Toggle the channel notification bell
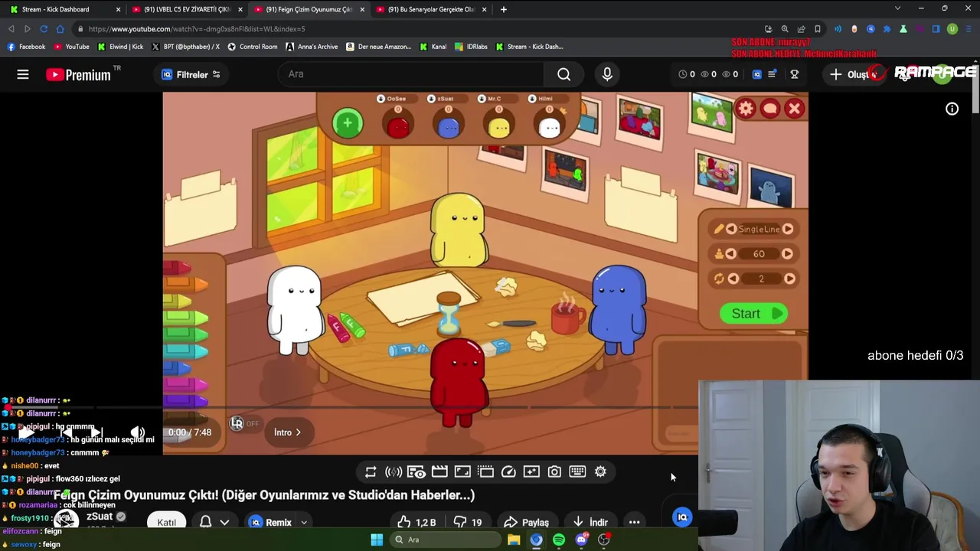Viewport: 980px width, 551px height. click(x=205, y=521)
